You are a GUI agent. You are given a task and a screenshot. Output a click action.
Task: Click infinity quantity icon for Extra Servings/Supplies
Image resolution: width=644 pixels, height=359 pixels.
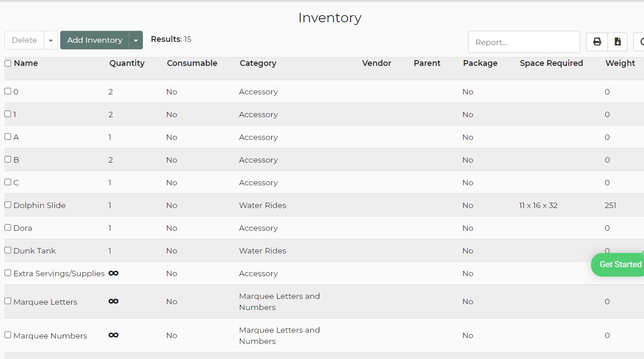click(114, 273)
